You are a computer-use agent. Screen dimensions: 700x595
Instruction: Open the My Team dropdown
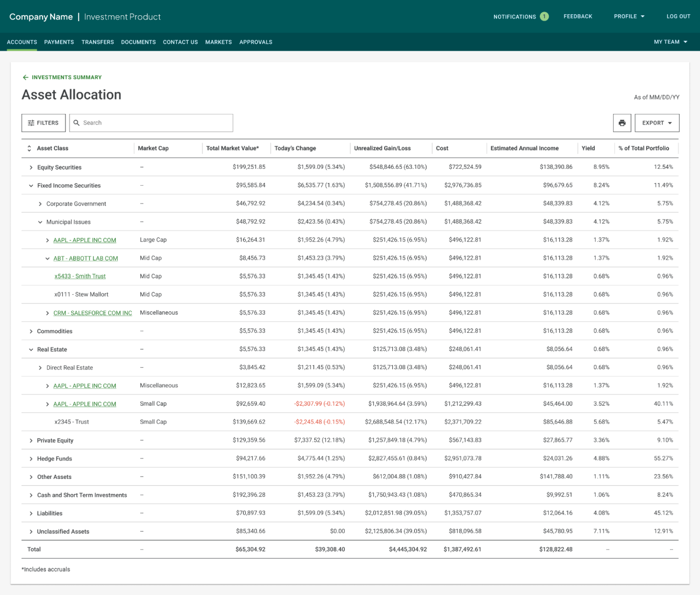pos(670,42)
